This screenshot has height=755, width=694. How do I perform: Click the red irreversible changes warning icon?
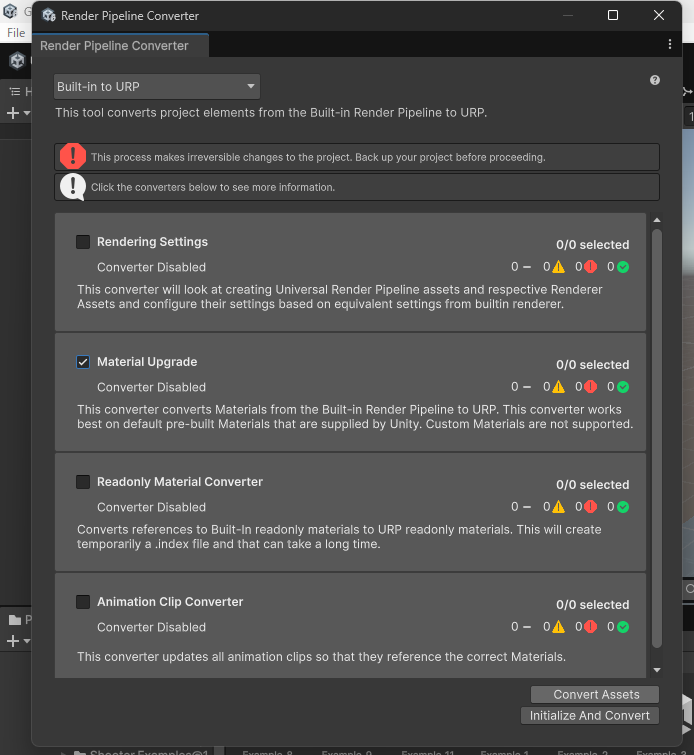tap(73, 156)
